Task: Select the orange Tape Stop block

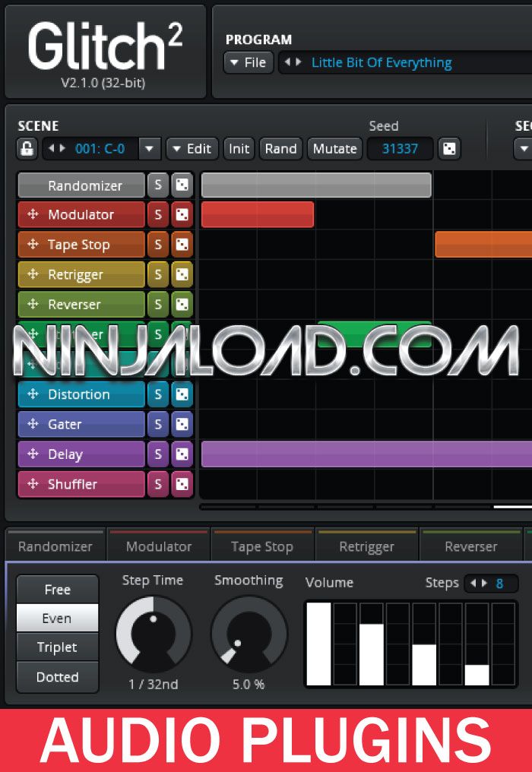Action: coord(483,245)
